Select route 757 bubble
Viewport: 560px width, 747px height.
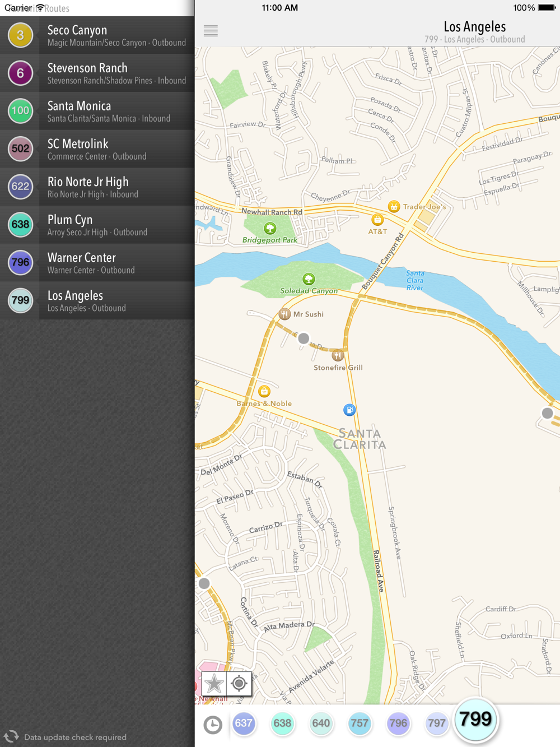point(360,723)
